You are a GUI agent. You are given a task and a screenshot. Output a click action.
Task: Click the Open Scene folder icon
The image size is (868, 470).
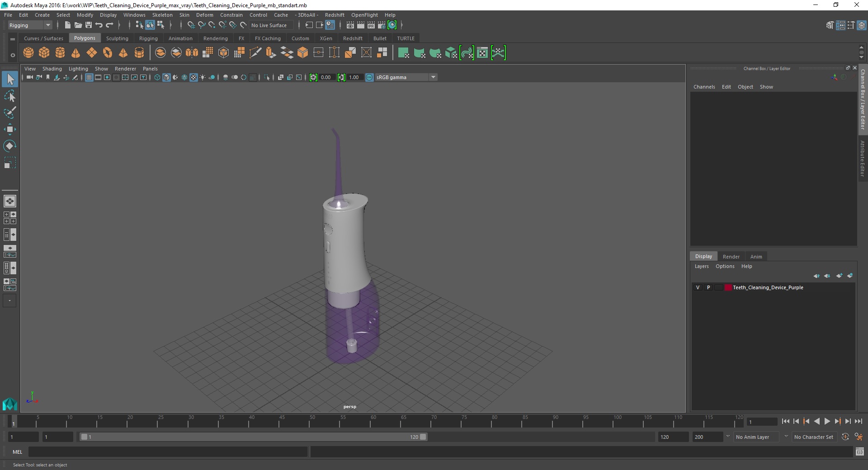point(78,25)
